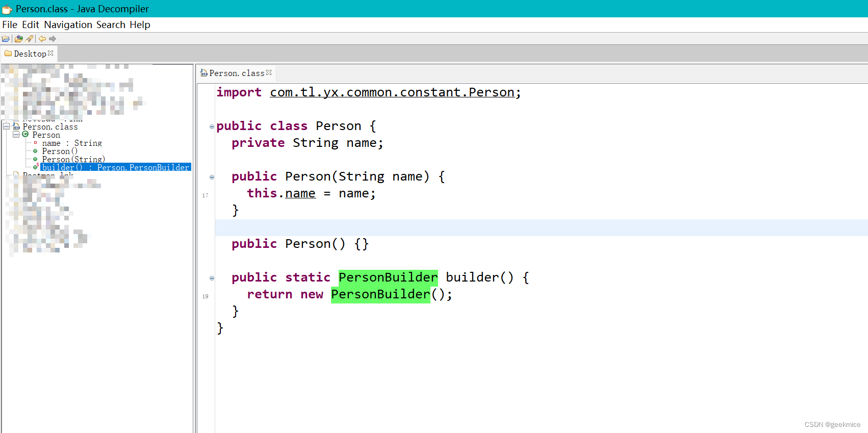Viewport: 868px width, 433px height.
Task: Open the File menu
Action: [x=10, y=24]
